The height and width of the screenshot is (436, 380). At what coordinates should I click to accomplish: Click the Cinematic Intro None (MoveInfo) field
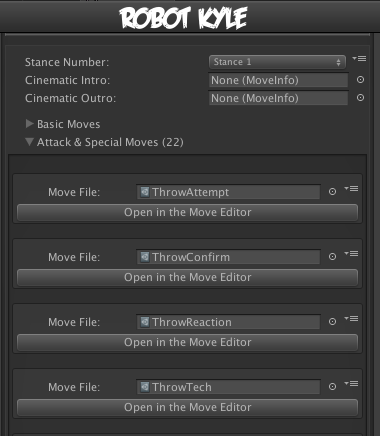(278, 80)
